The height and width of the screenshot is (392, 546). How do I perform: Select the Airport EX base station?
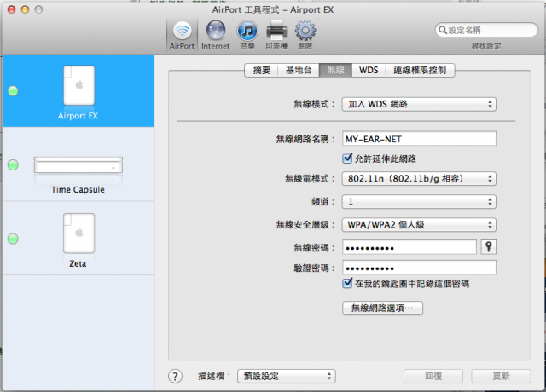tap(78, 91)
